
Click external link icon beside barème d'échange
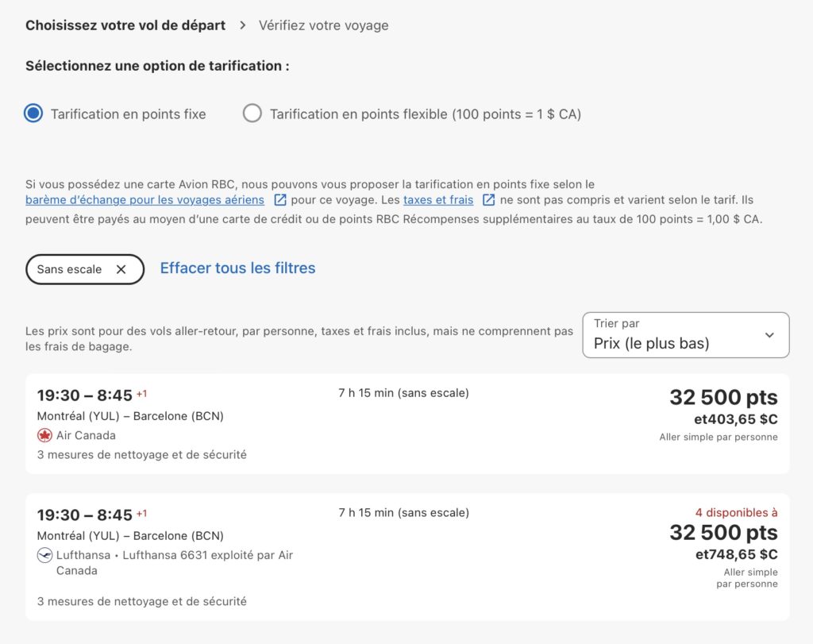280,200
